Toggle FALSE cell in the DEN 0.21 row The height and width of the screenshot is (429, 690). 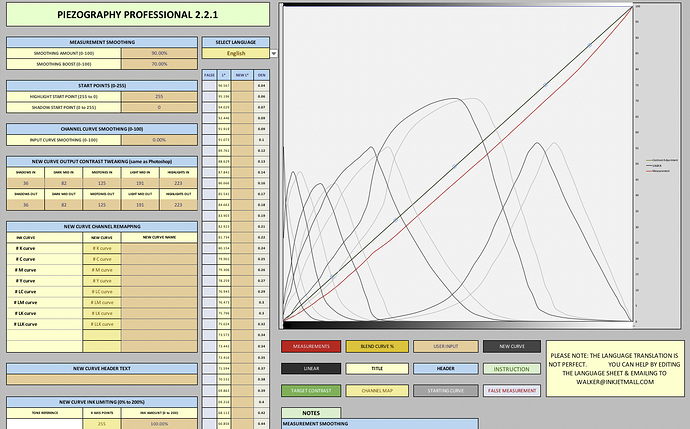209,227
